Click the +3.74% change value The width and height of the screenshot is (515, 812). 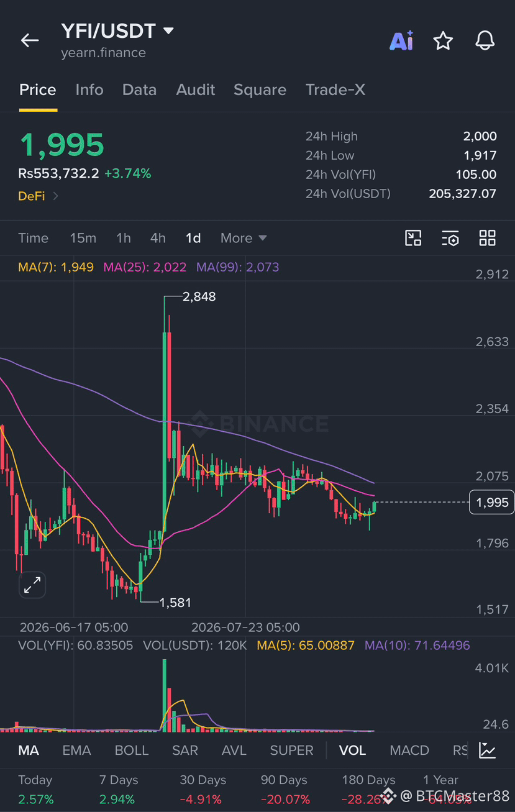pyautogui.click(x=127, y=173)
